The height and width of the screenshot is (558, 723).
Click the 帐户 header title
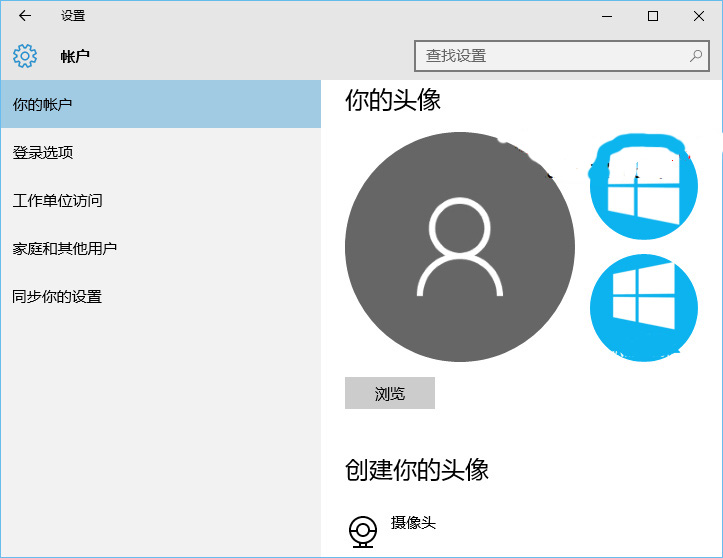[x=75, y=56]
